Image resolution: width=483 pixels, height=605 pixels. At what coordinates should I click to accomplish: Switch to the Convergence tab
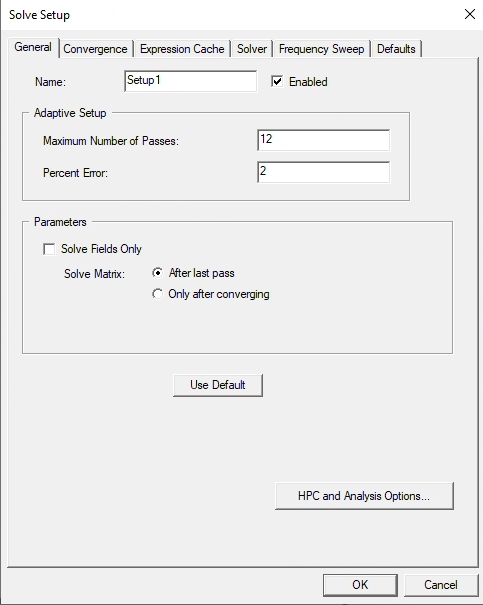click(95, 49)
